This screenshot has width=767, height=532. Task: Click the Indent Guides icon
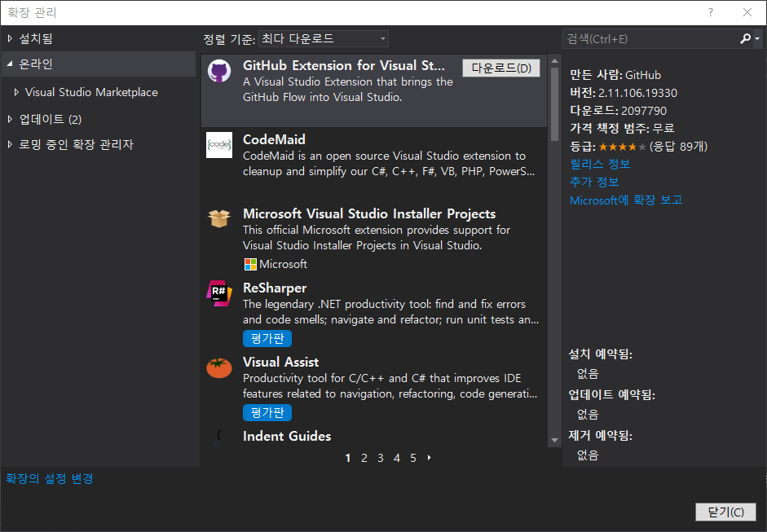coord(218,438)
